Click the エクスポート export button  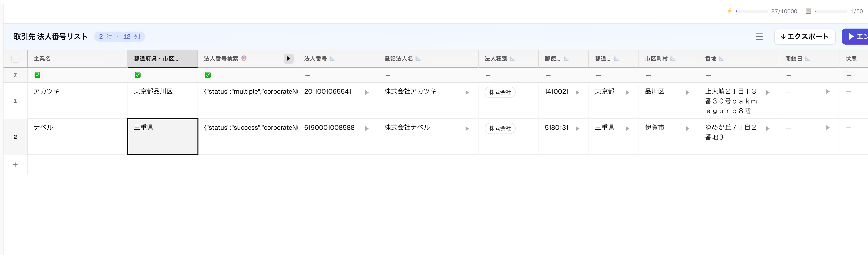tap(805, 36)
